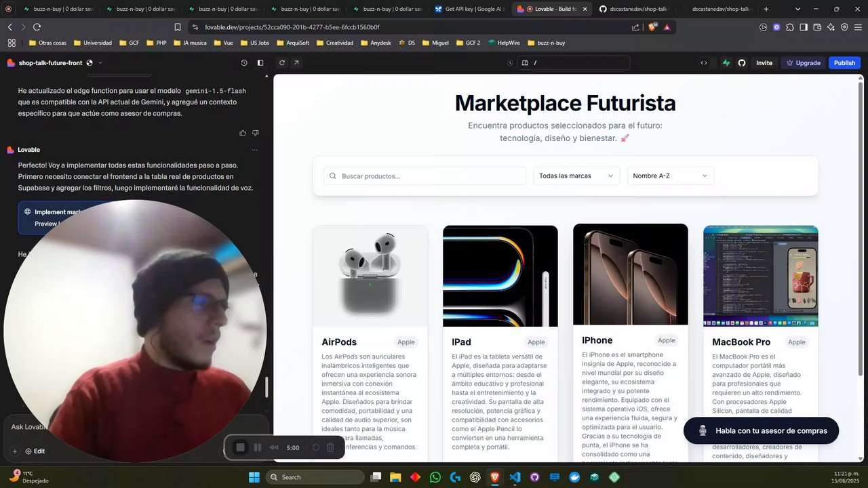
Task: Open the Nombre A-Z sort dropdown
Action: pos(671,176)
